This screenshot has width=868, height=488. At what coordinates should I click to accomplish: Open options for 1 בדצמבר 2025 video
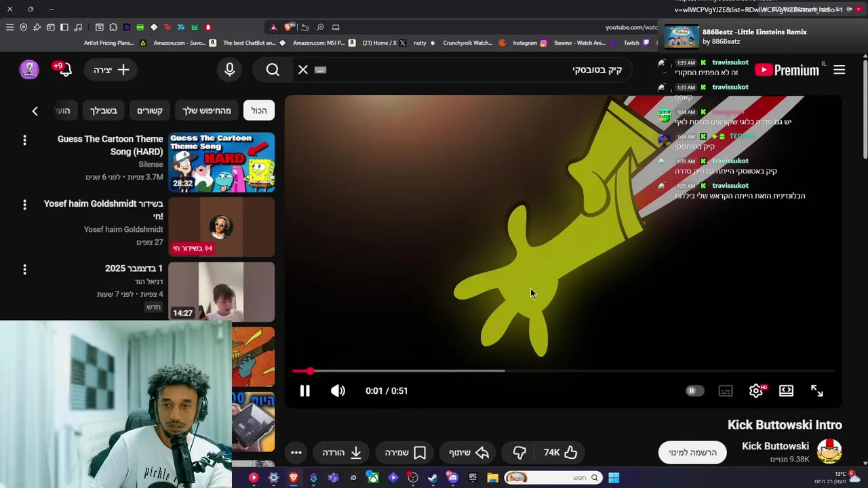24,270
